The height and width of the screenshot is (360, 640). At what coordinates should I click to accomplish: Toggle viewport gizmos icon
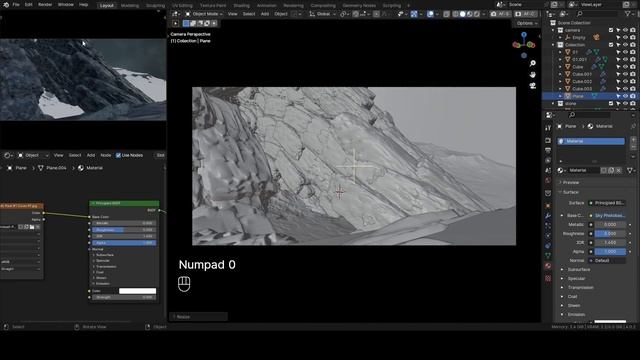(414, 14)
